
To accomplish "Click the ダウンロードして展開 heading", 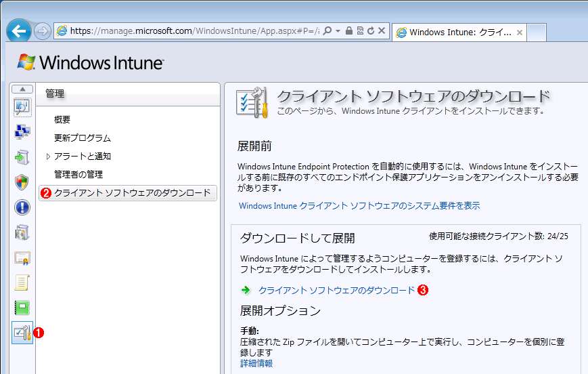I will tap(297, 238).
